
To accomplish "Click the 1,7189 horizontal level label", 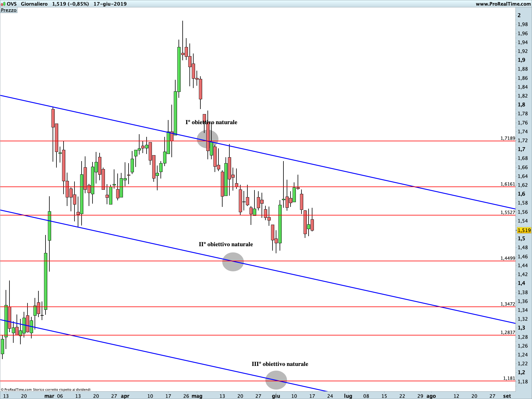I will (508, 138).
